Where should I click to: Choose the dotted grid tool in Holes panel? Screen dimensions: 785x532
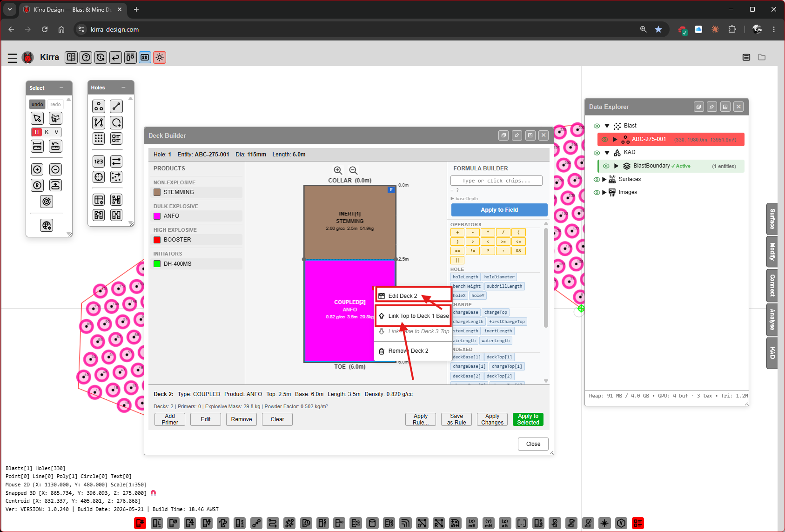coord(99,138)
